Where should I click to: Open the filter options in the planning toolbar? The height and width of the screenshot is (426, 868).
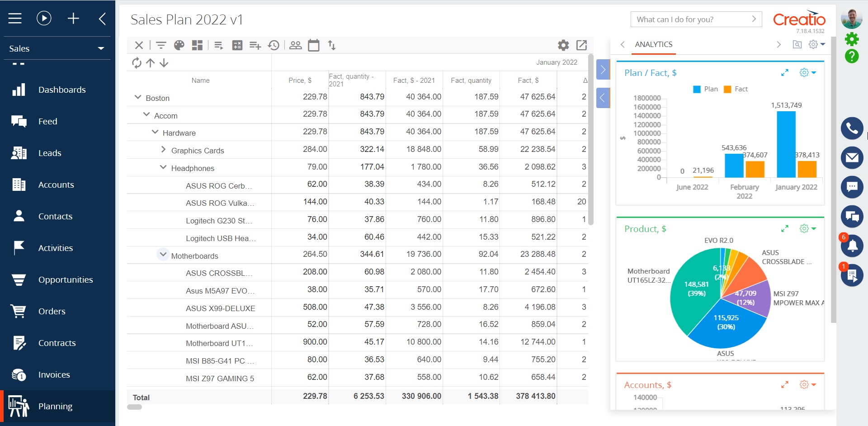coord(161,45)
